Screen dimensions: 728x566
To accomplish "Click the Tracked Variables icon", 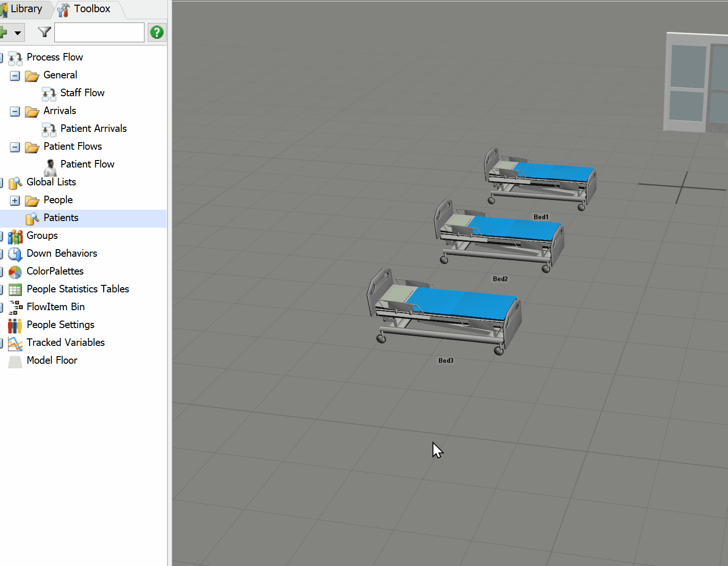I will [15, 344].
